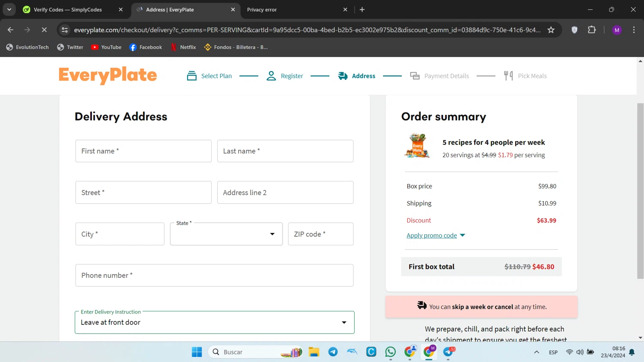Viewport: 644px width, 362px height.
Task: Open the browser extensions puzzle icon
Action: click(x=592, y=30)
